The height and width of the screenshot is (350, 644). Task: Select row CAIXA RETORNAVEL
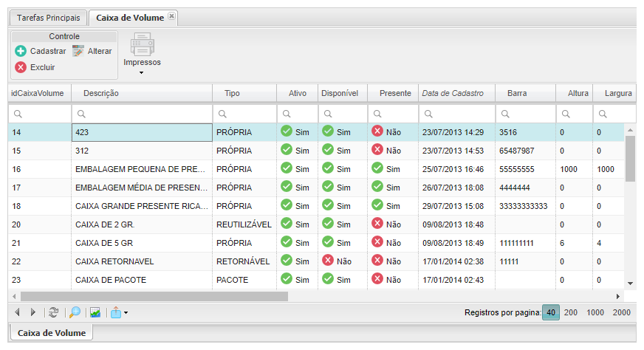point(316,261)
